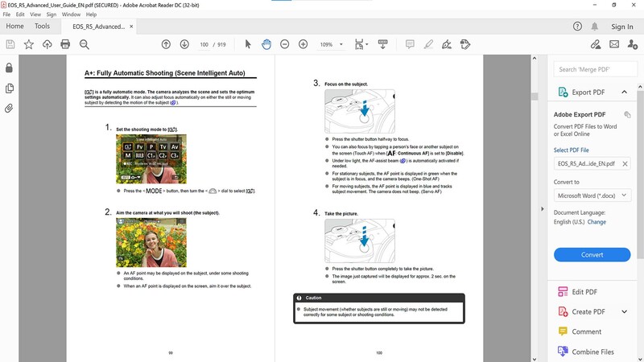Remove selected file EOS_R5_Ad...ide_EN.pdf
This screenshot has height=362, width=644.
(x=625, y=164)
